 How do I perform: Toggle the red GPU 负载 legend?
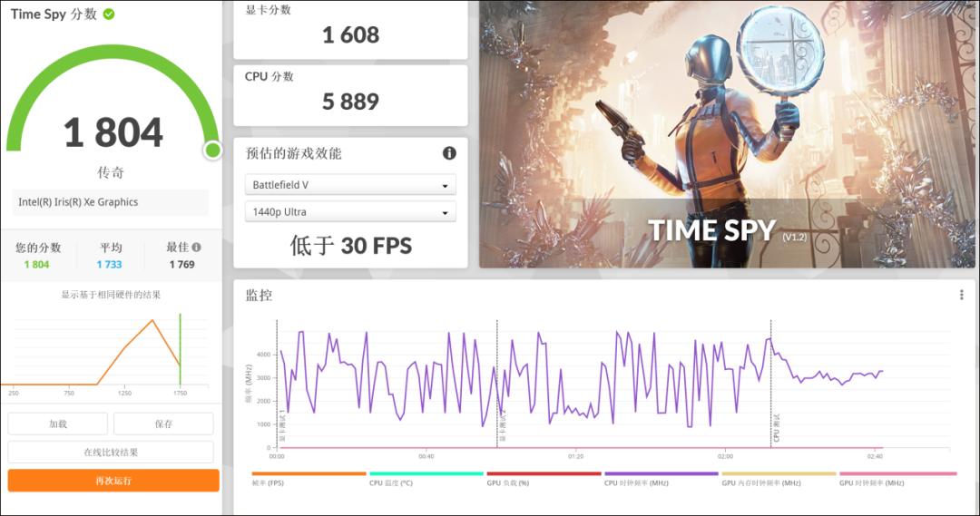pos(544,479)
